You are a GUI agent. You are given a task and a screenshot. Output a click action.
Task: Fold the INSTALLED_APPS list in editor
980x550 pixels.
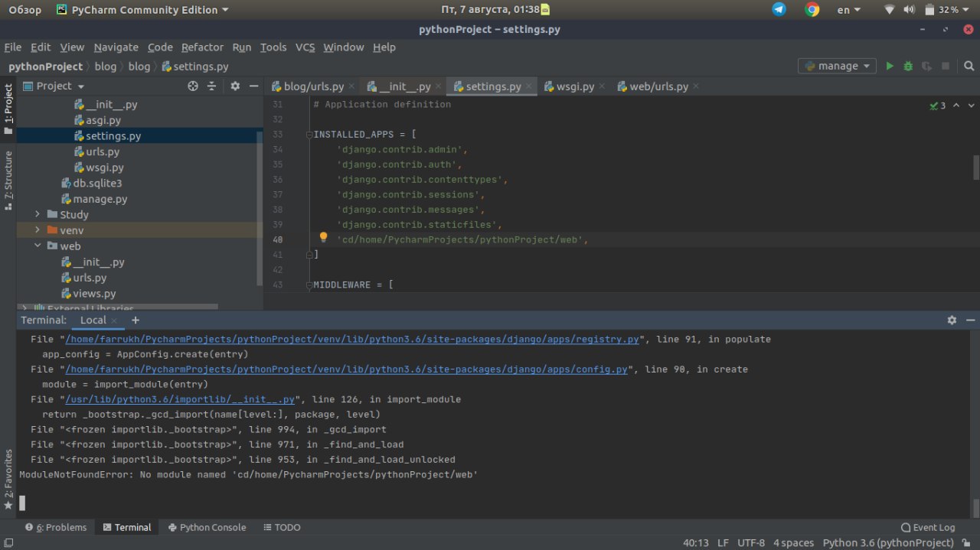pyautogui.click(x=311, y=135)
